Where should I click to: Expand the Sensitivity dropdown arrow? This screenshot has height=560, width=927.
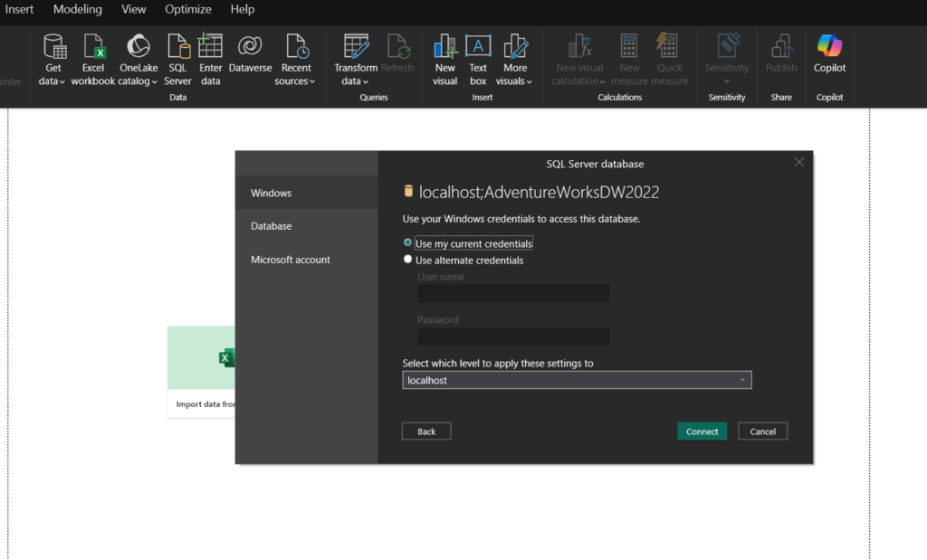727,81
